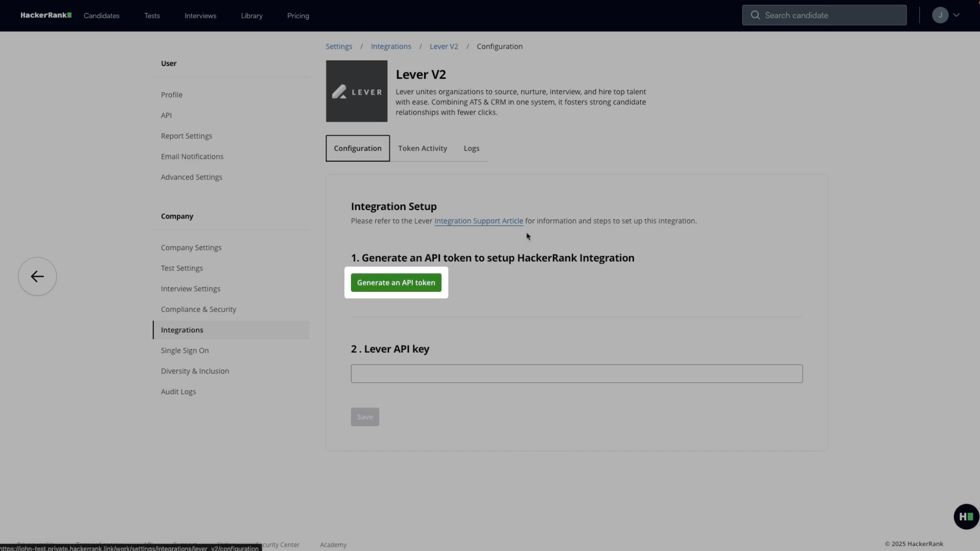Open the Tests menu in navbar
The height and width of the screenshot is (551, 980).
click(152, 16)
